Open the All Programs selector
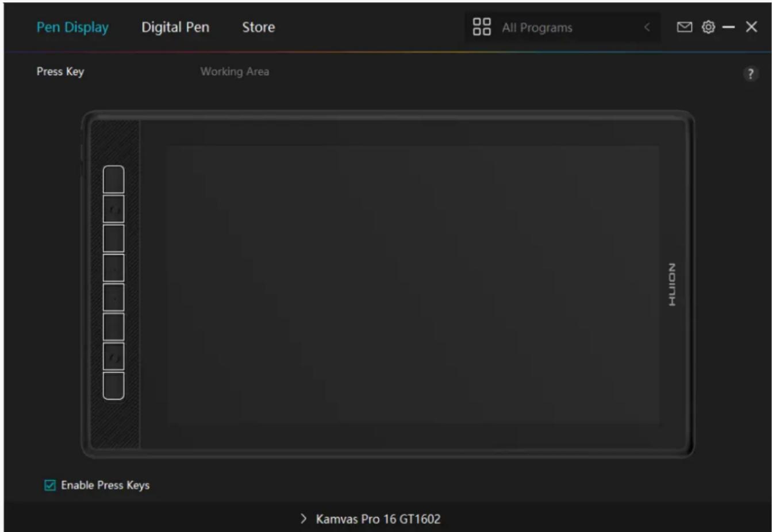Screen dimensions: 772x532 562,27
